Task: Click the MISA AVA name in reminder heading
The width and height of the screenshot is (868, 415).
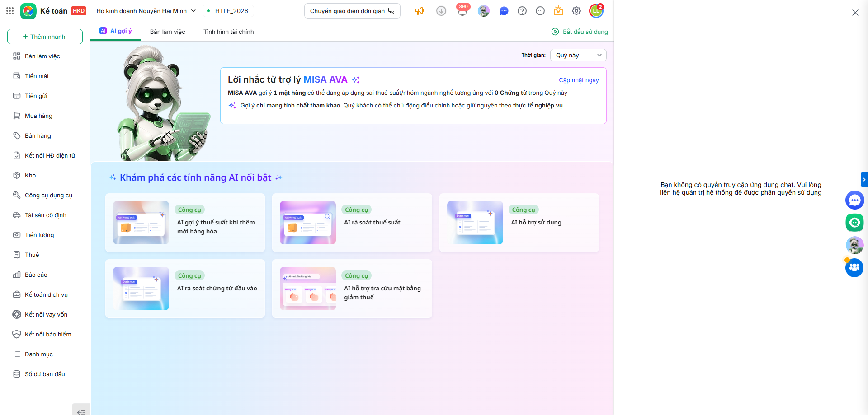Action: tap(325, 79)
